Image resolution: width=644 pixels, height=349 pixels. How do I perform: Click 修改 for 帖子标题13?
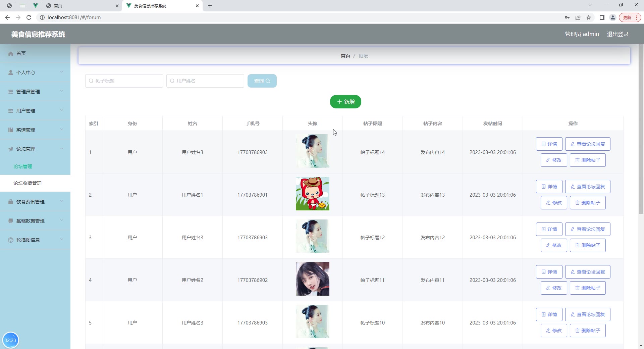coord(554,203)
